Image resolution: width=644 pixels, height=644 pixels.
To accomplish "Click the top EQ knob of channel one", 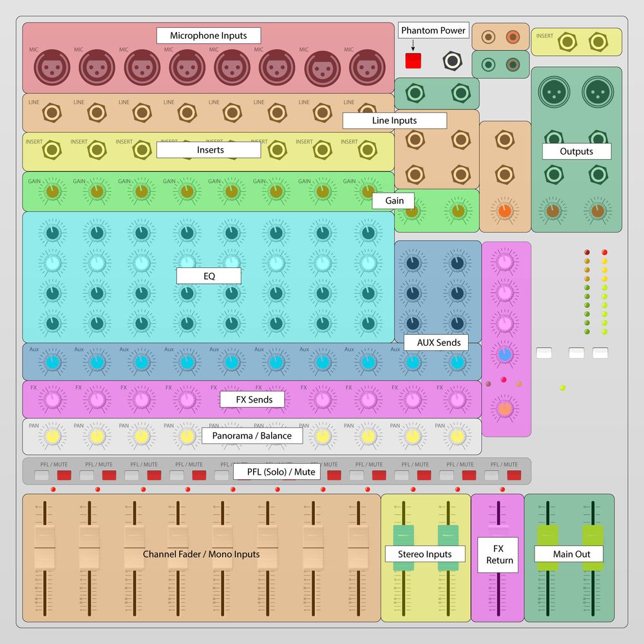I will (x=52, y=234).
